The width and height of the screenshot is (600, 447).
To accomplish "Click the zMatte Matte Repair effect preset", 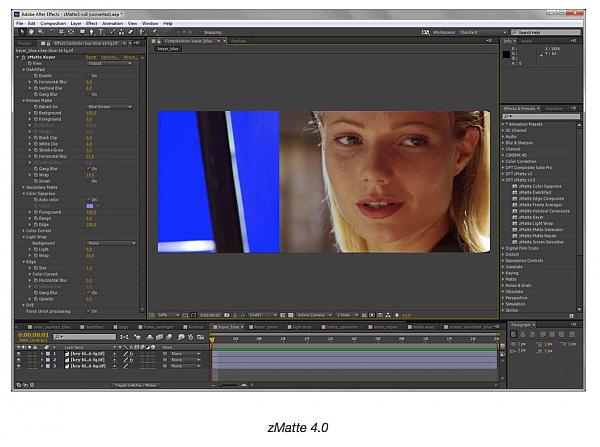I will (537, 236).
